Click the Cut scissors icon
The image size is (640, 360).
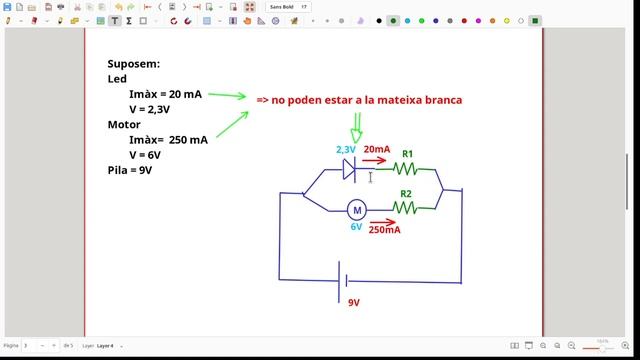pos(77,7)
